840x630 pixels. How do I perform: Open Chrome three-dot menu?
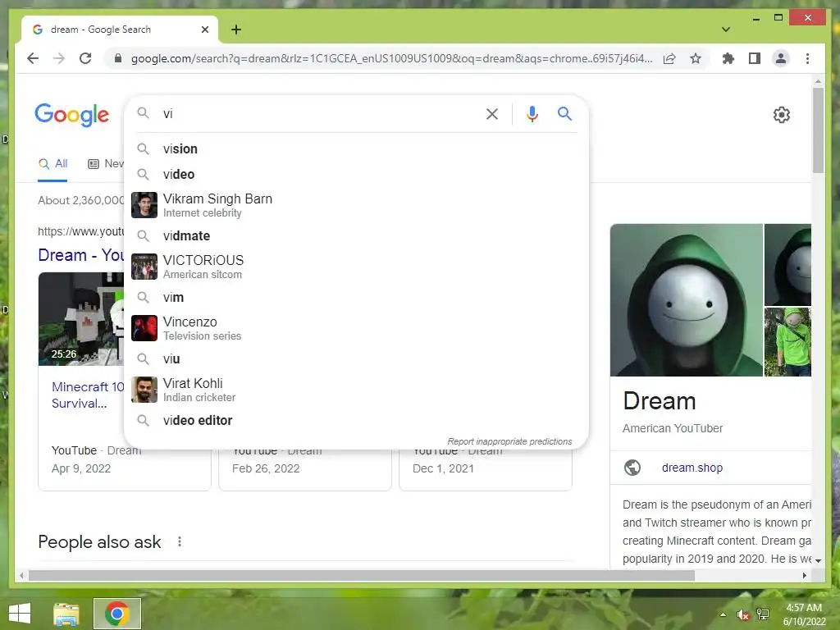coord(807,58)
